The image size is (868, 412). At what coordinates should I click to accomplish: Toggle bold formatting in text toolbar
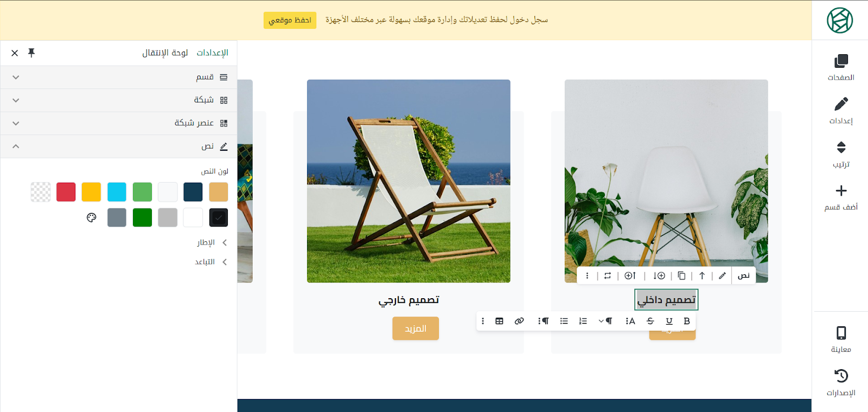pos(687,321)
